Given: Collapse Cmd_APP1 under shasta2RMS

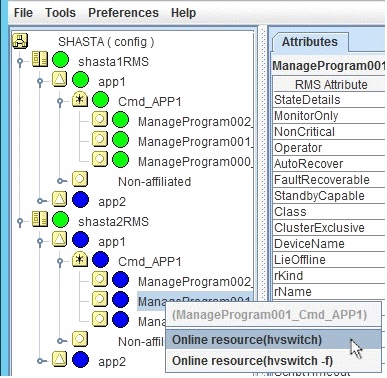Looking at the screenshot, I should [x=60, y=261].
